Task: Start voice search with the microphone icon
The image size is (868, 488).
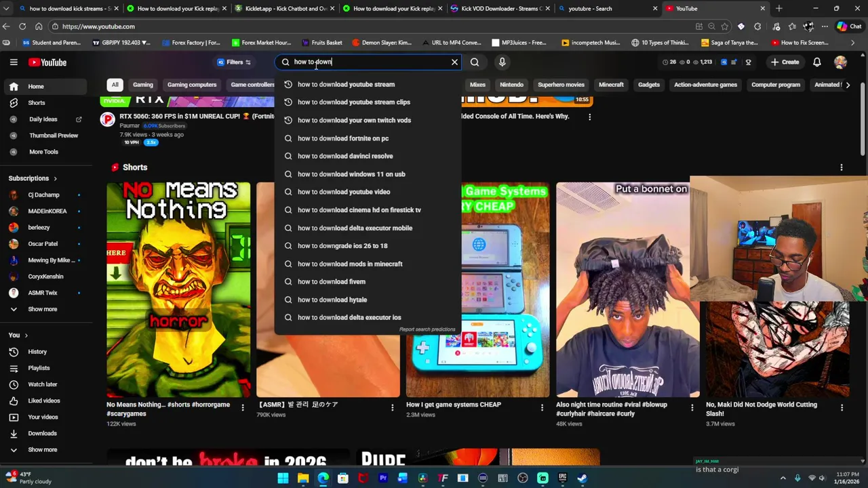Action: (x=502, y=62)
